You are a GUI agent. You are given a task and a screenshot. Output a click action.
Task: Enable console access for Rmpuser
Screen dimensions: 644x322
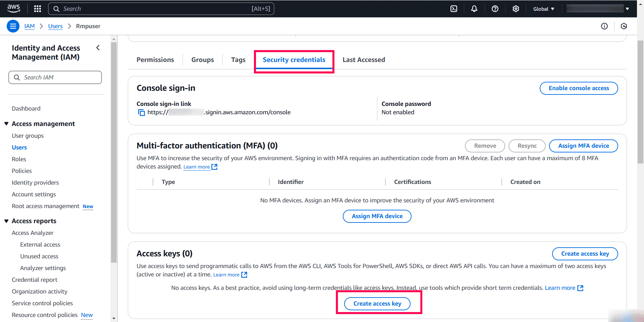(579, 88)
